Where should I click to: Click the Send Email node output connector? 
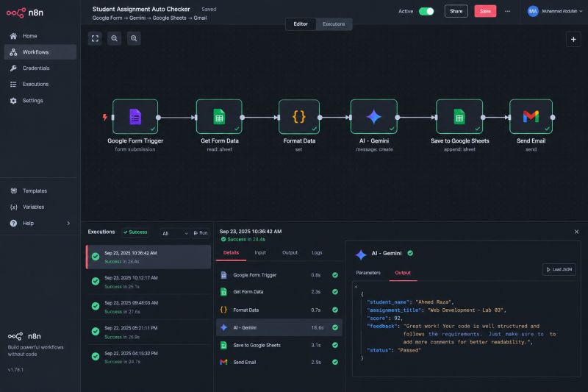(553, 118)
